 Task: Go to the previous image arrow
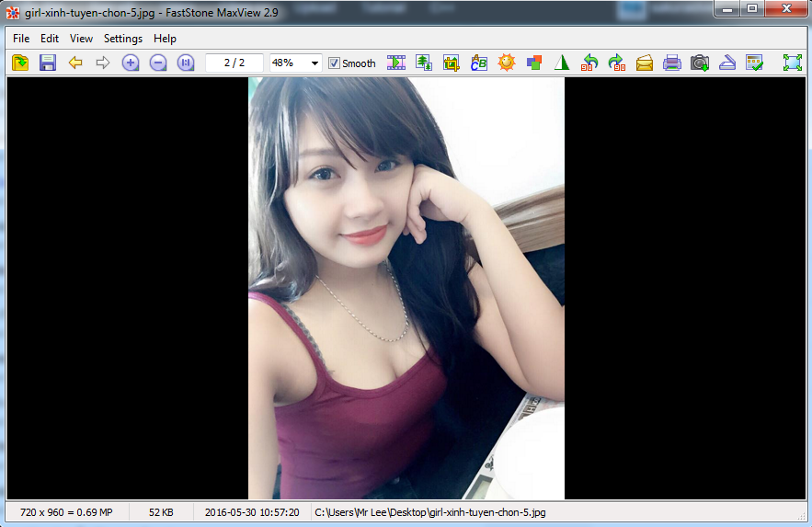pyautogui.click(x=75, y=63)
